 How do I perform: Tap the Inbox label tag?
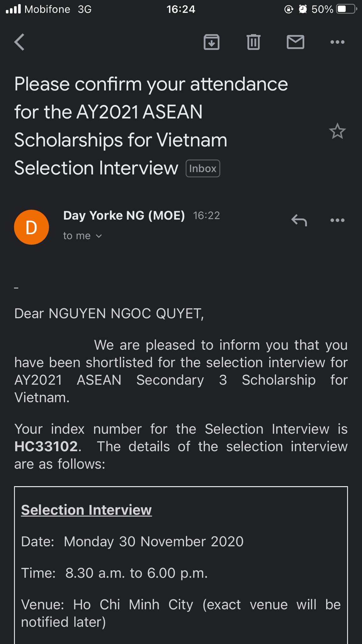coord(203,169)
